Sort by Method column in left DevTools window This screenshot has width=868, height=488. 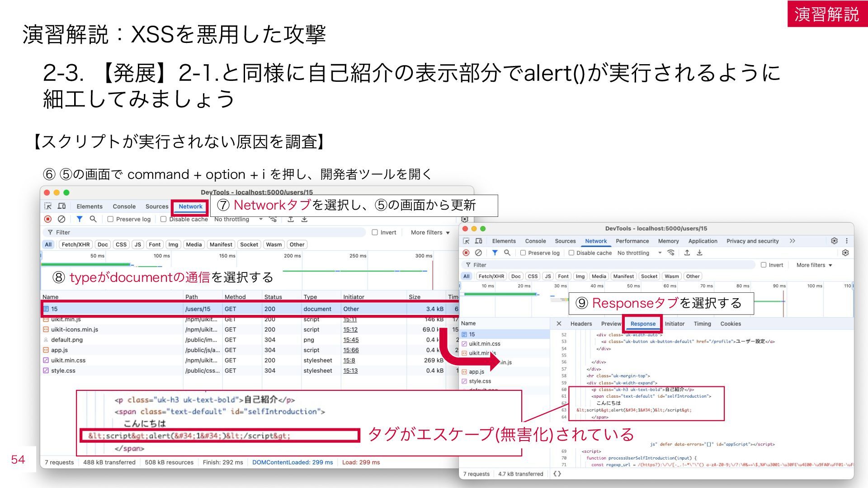click(242, 297)
